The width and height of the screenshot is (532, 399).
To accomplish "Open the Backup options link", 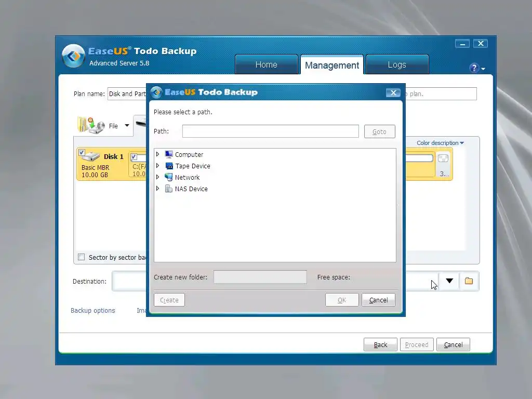I will [93, 311].
